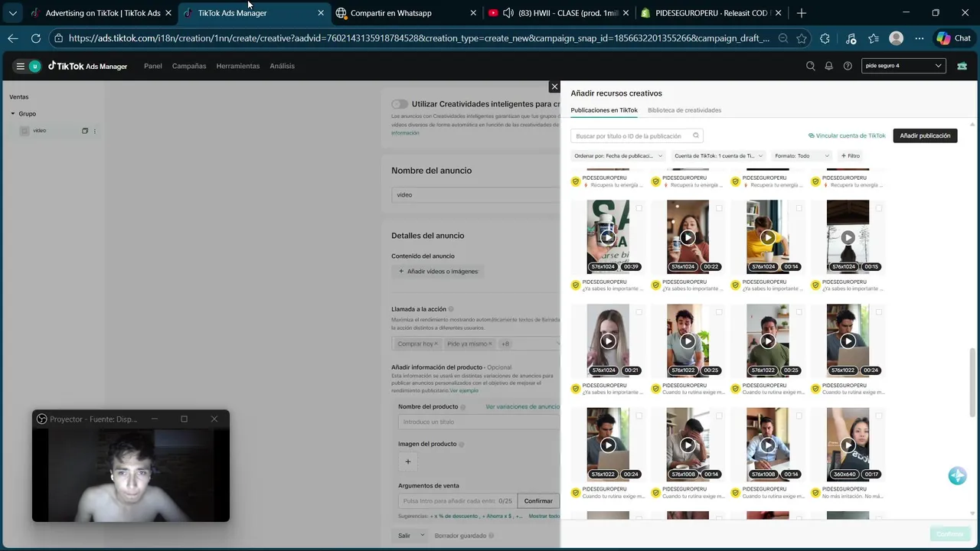Click the floating blue assistant icon
Screen dimensions: 980x551
tap(957, 475)
